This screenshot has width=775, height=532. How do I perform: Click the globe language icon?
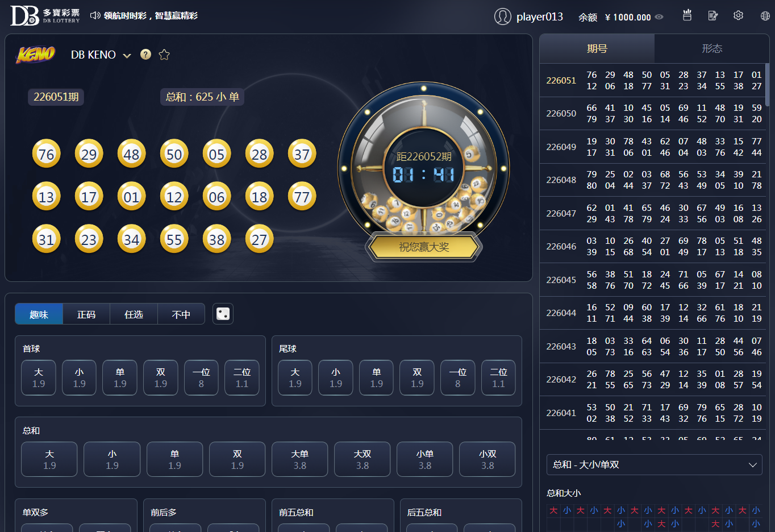point(765,16)
